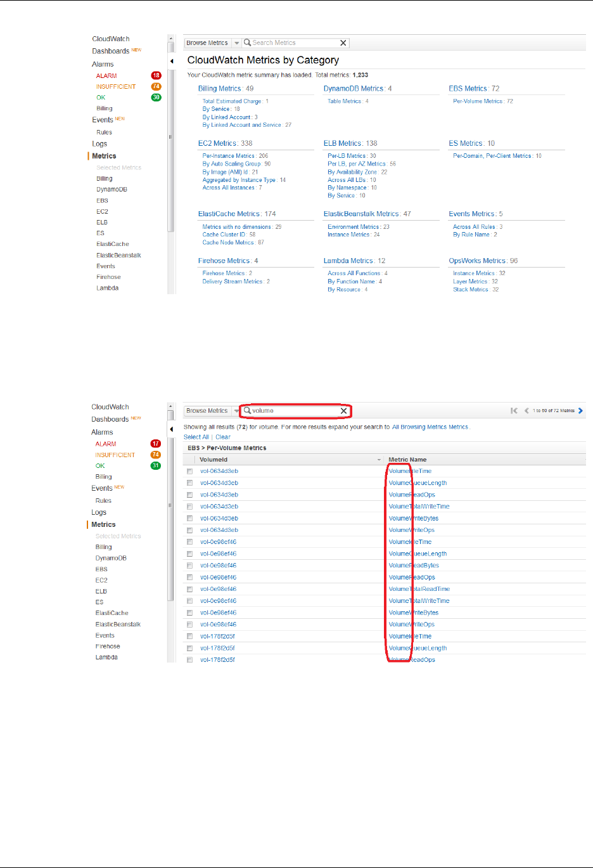Click the green OK badge showing 30
This screenshot has height=868, width=593.
pyautogui.click(x=156, y=97)
